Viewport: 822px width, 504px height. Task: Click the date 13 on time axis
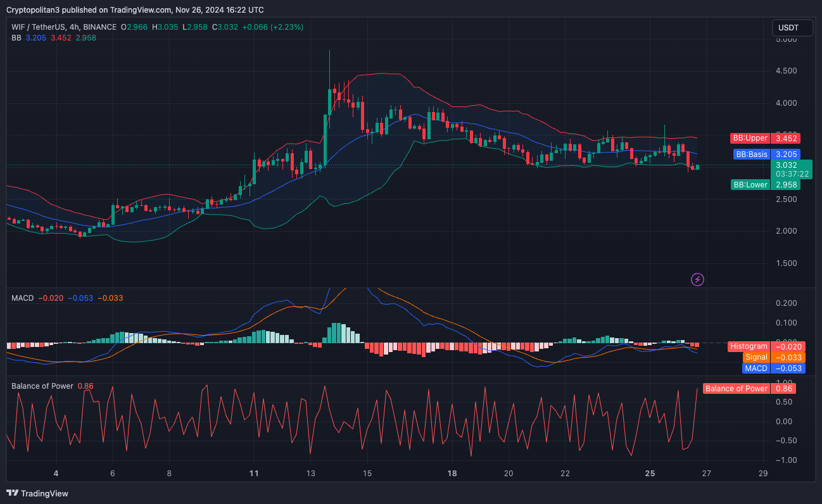(x=310, y=473)
